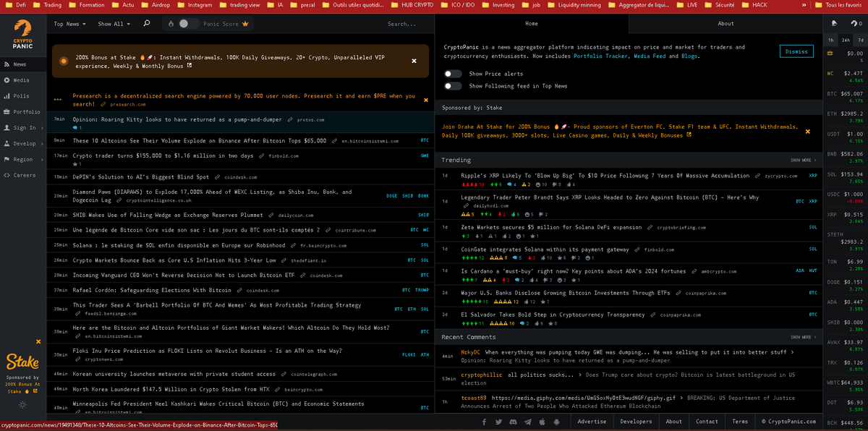The width and height of the screenshot is (868, 431).
Task: Click the Terms footer link
Action: point(740,422)
